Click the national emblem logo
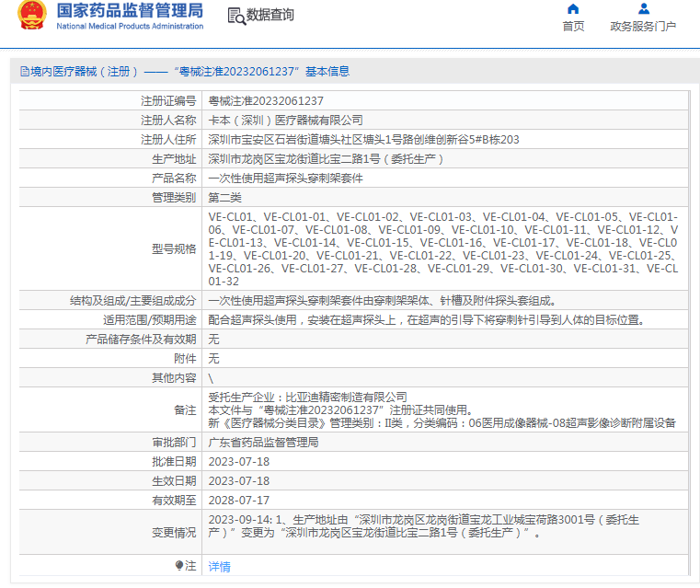 click(x=31, y=15)
